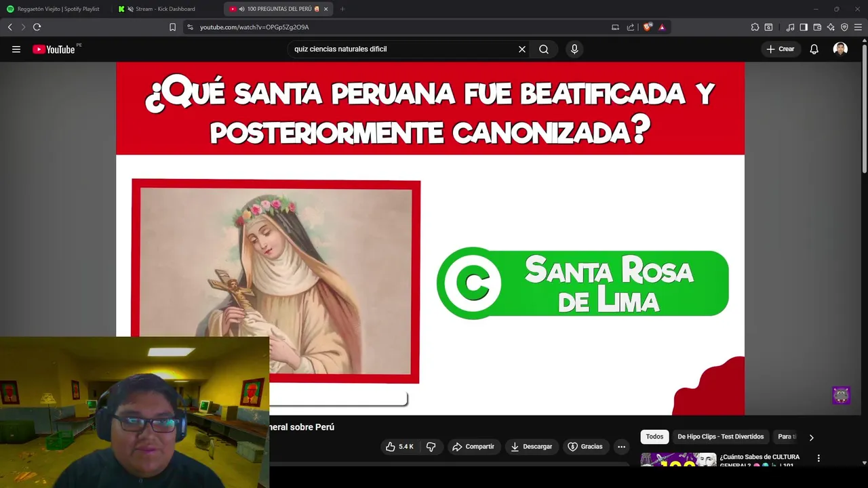
Task: Toggle the browser sidebar panel
Action: pos(804,27)
